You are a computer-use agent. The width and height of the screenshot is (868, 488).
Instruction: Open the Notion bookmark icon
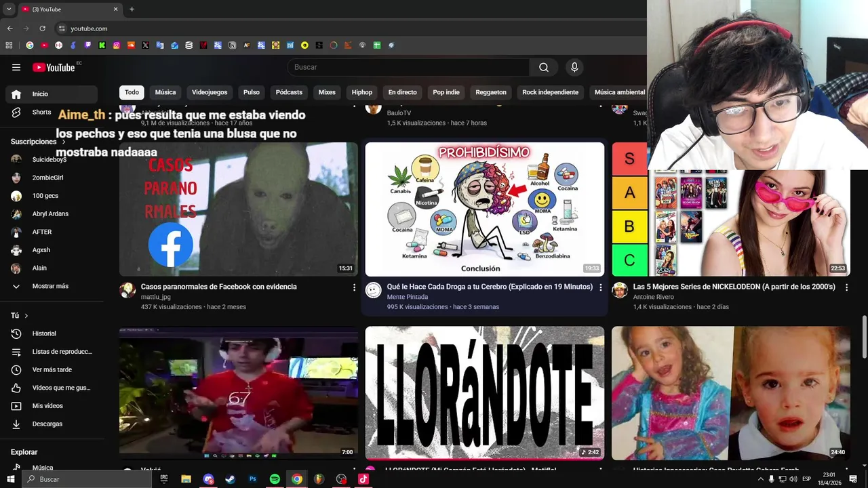click(x=233, y=45)
